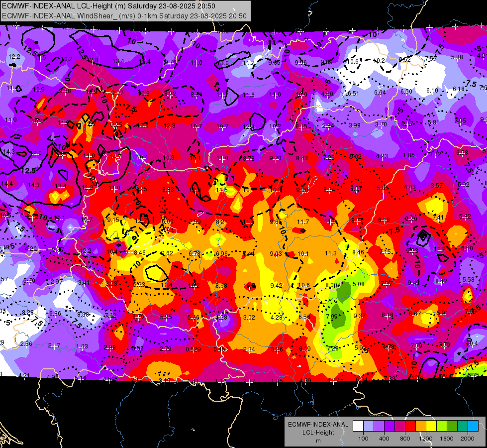
Task: Click the map value 3.02
Action: pos(249,317)
